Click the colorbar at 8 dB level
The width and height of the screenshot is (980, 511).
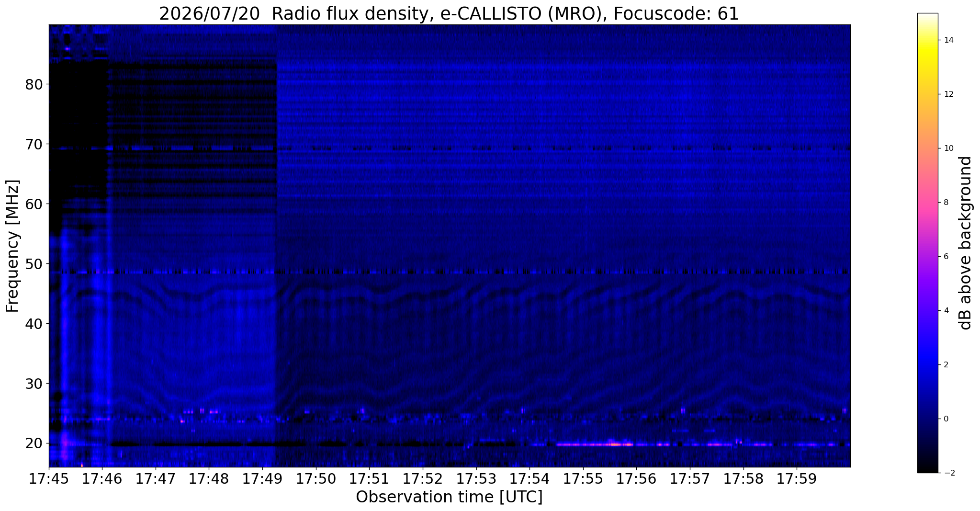[x=927, y=202]
